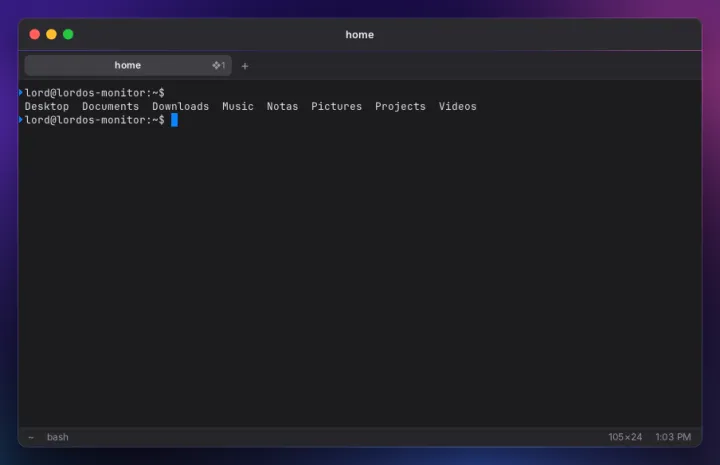Viewport: 720px width, 465px height.
Task: Click the 1:03 PM time in status bar
Action: click(x=673, y=437)
